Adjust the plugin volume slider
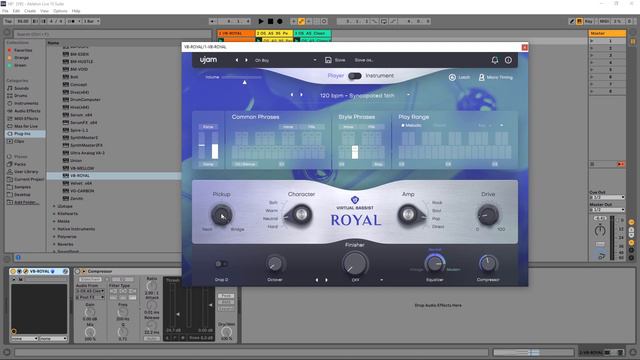The image size is (640, 360). (x=242, y=77)
